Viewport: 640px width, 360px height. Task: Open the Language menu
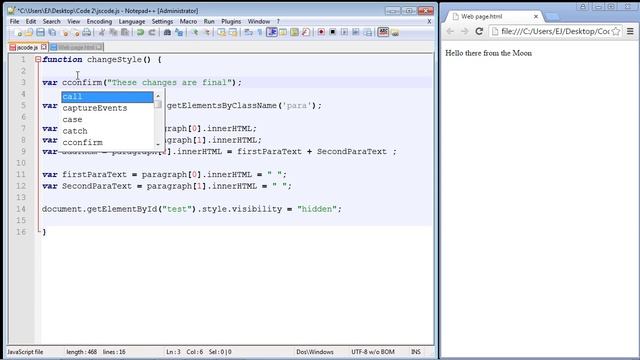tap(132, 21)
